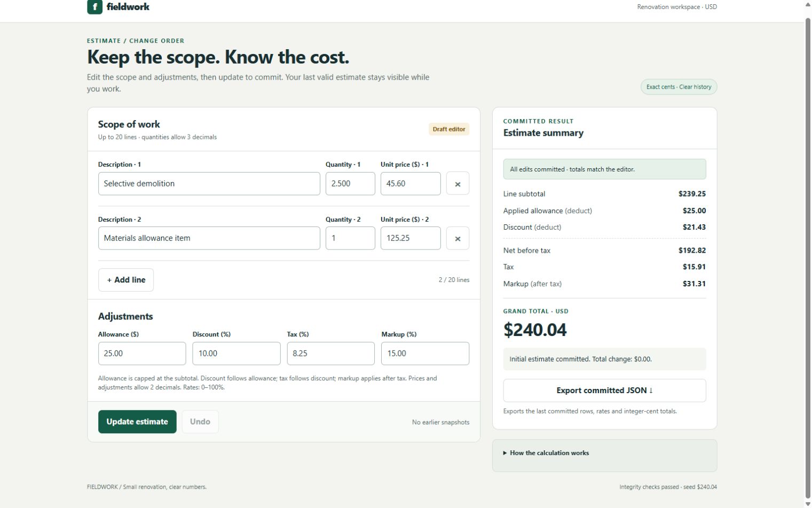Click the fieldwork logo icon
812x508 pixels.
click(x=94, y=7)
